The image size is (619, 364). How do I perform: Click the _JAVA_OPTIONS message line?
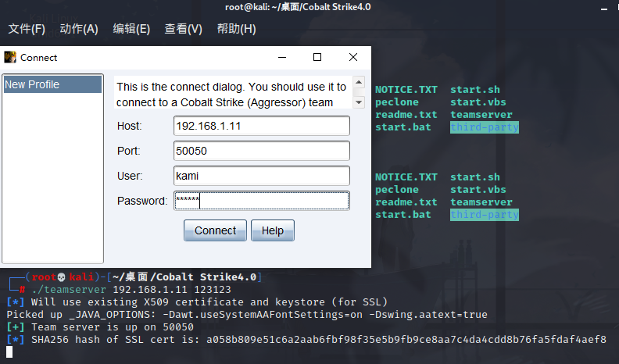[x=247, y=315]
